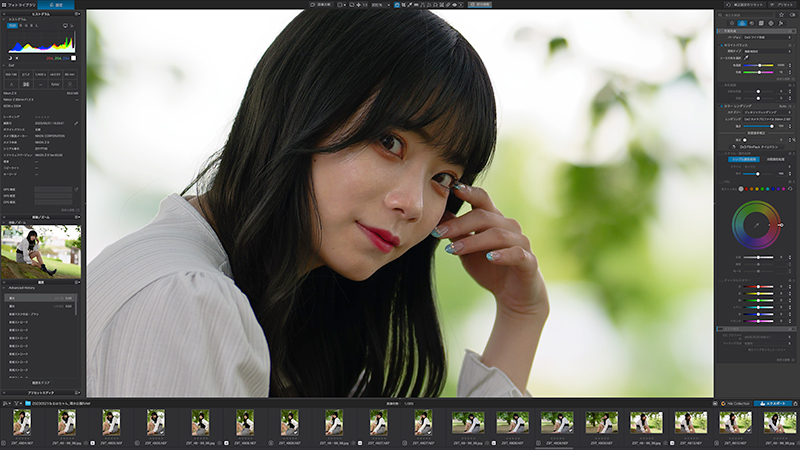Viewport: 800px width, 450px height.
Task: Select the red HSL color channel
Action: [746, 189]
